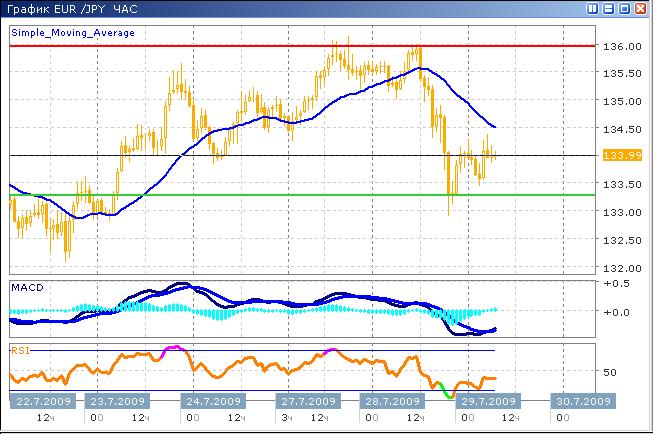Click the two-horizontal-bars tile icon in title bar

pyautogui.click(x=608, y=8)
